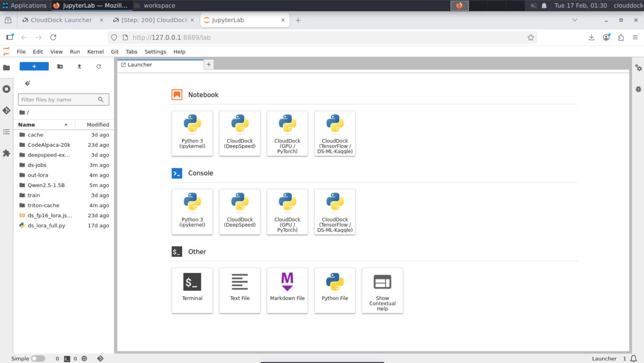Open the Extension Manager sidebar icon
This screenshot has height=363, width=644.
point(6,153)
